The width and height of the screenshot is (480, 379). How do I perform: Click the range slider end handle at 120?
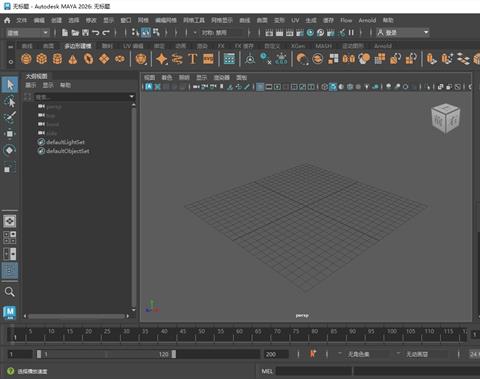click(174, 354)
